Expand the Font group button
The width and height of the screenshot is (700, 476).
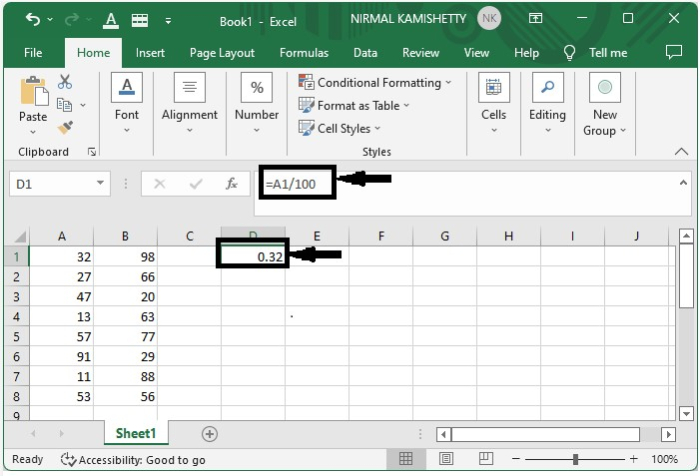coord(127,104)
